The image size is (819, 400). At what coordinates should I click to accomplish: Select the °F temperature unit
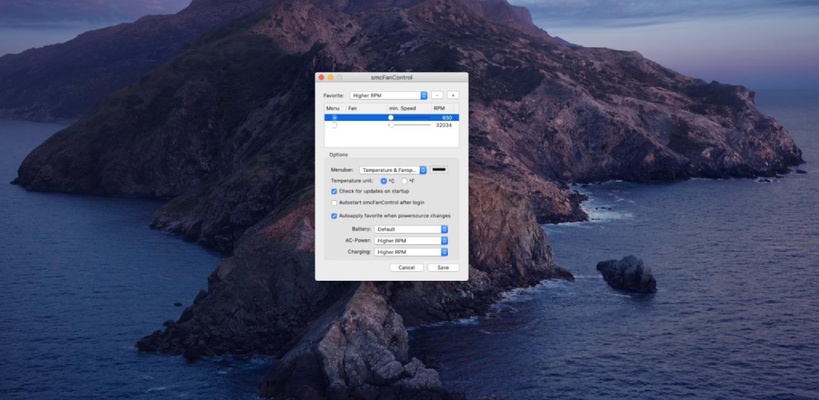coord(403,180)
